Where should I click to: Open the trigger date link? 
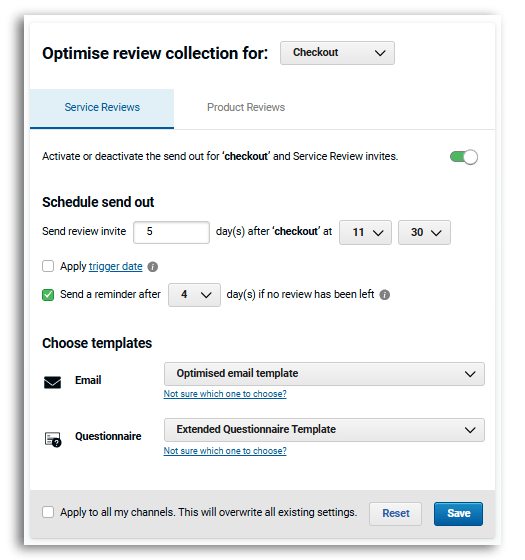tap(115, 266)
